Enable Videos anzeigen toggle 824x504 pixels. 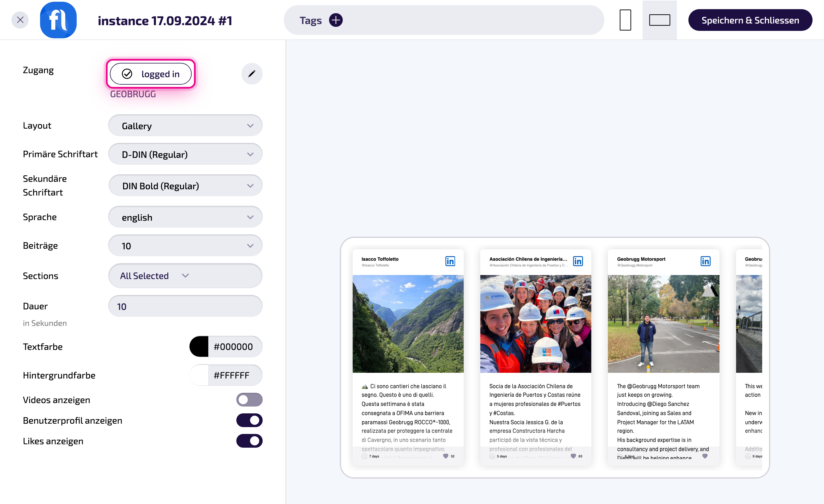(x=249, y=400)
